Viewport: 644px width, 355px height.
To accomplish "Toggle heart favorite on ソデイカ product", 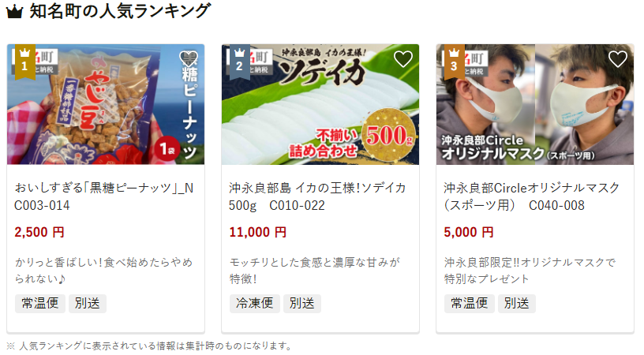I will pyautogui.click(x=403, y=59).
